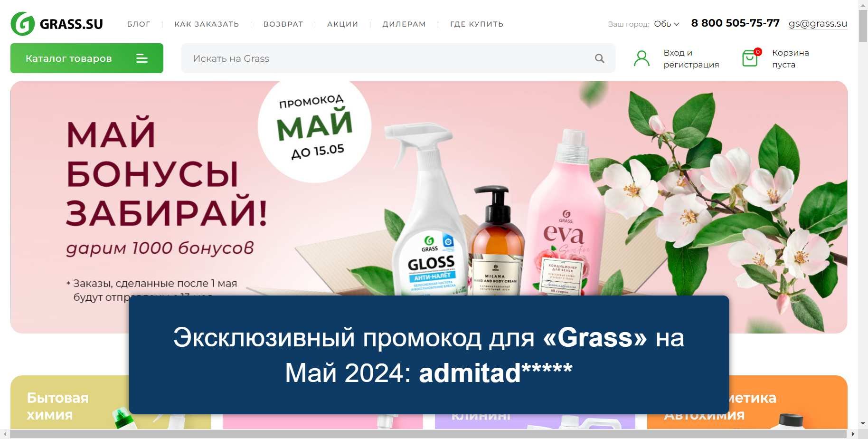Click the scroll-up arrow at top right
The image size is (868, 439).
[863, 5]
